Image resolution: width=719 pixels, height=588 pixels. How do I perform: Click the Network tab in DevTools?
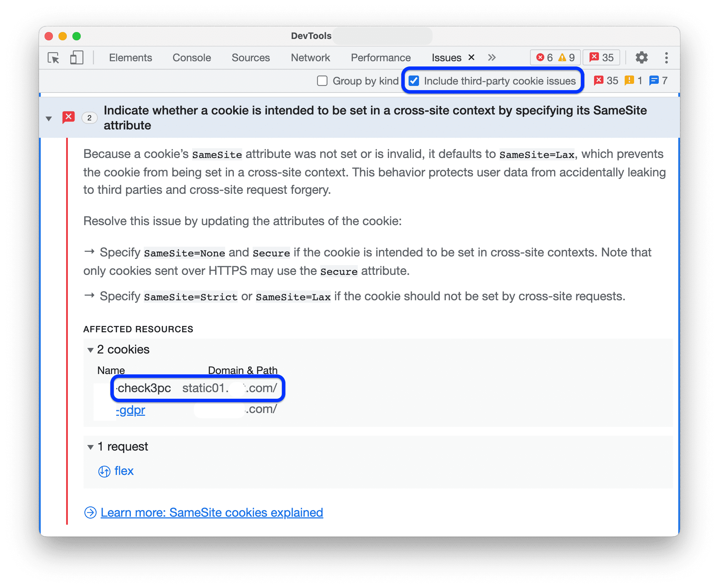pyautogui.click(x=309, y=57)
